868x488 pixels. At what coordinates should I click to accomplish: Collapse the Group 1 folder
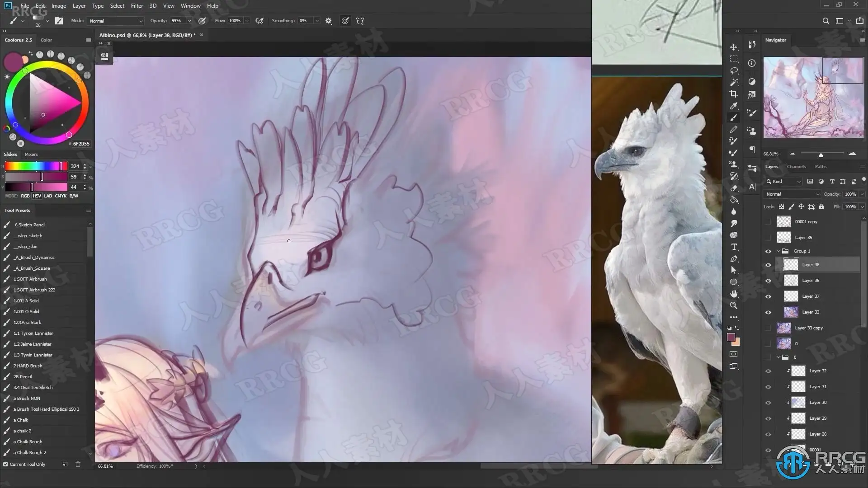pos(778,251)
